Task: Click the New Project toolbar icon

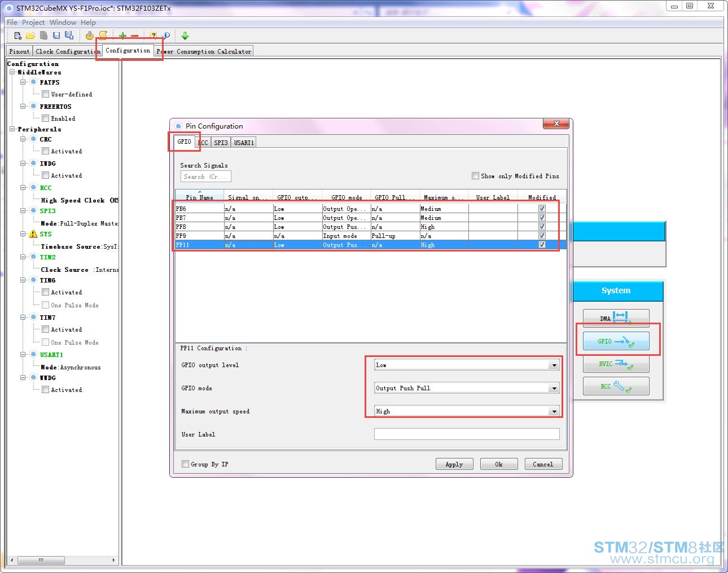Action: click(x=18, y=36)
